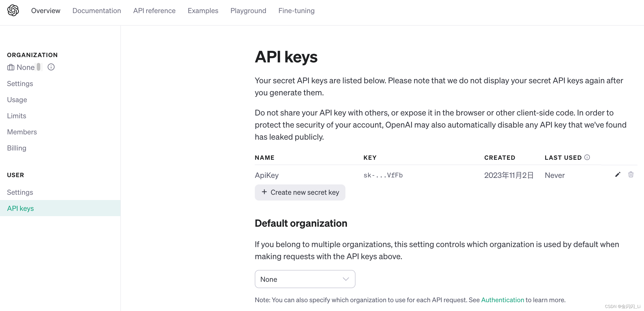Open the Fine-tuning tab

296,11
